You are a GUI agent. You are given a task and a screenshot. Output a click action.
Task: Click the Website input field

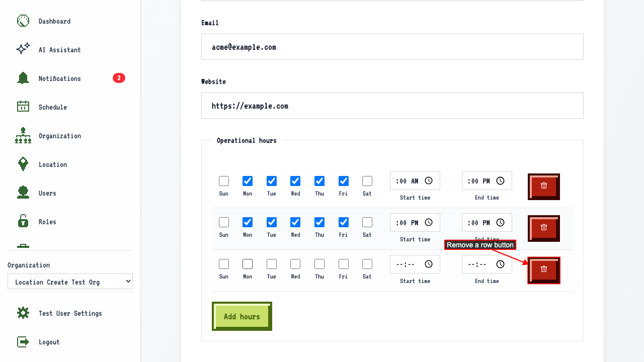click(392, 106)
